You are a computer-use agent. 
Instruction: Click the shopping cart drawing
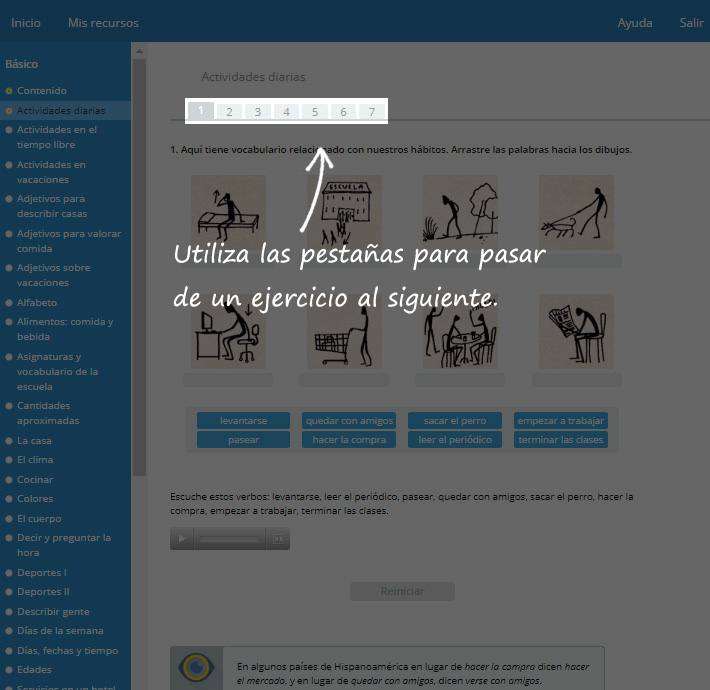point(345,331)
